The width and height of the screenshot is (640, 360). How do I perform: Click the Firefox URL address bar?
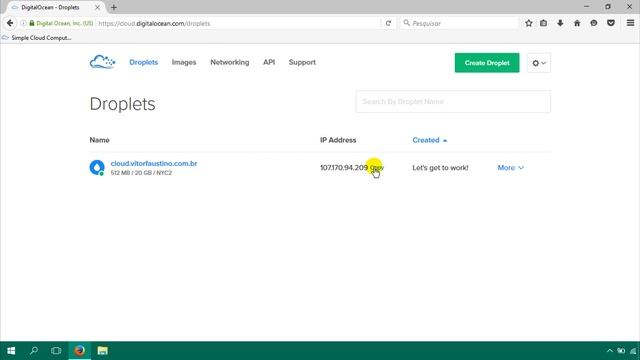(x=239, y=23)
